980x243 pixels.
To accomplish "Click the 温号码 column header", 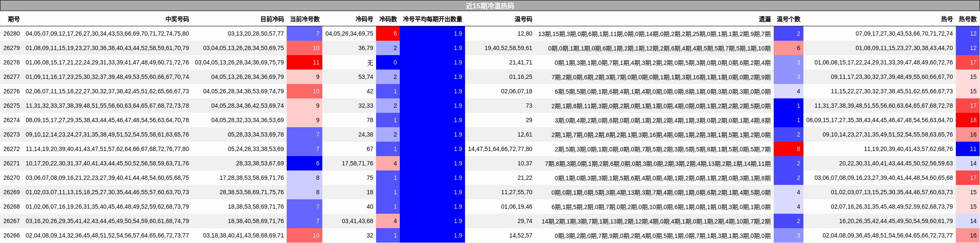I will (x=523, y=19).
